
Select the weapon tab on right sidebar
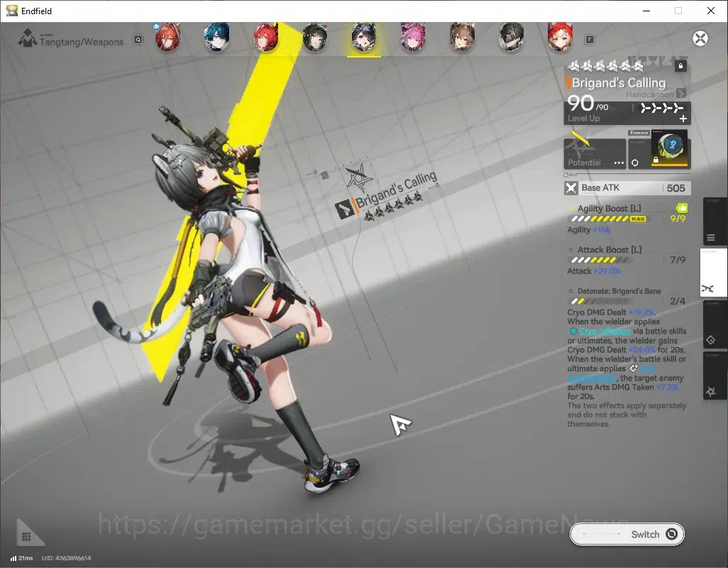[x=713, y=273]
